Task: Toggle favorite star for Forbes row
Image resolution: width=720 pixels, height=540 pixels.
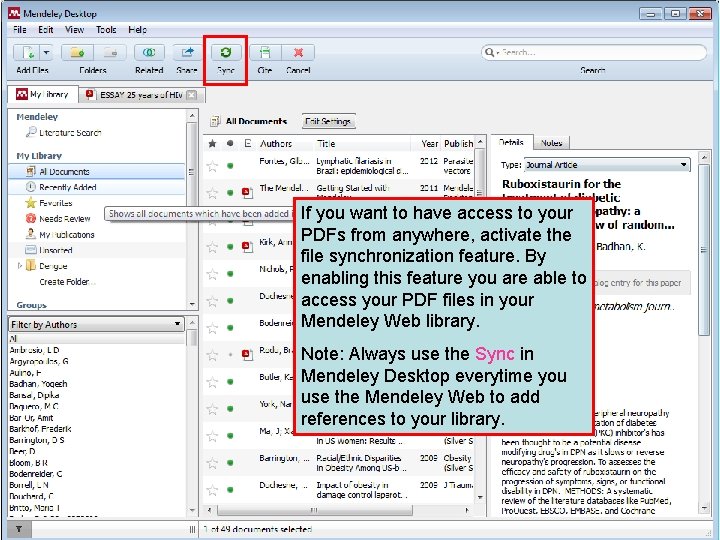Action: (x=212, y=166)
